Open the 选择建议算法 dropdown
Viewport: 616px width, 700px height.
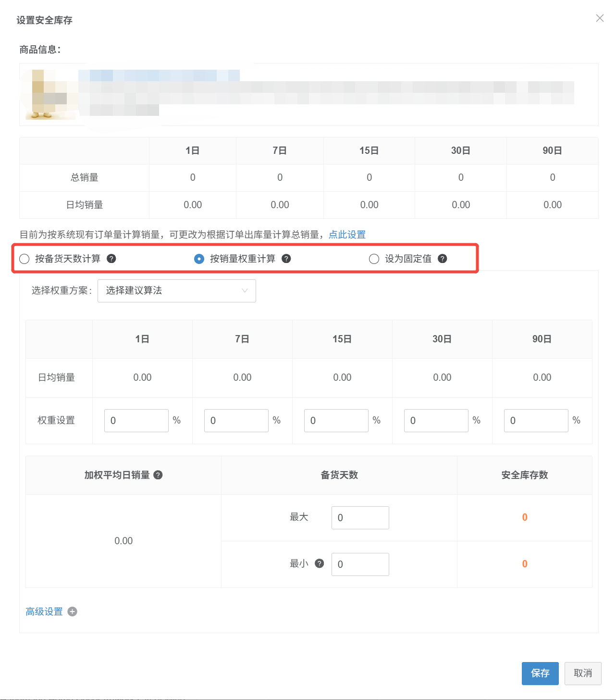point(177,291)
